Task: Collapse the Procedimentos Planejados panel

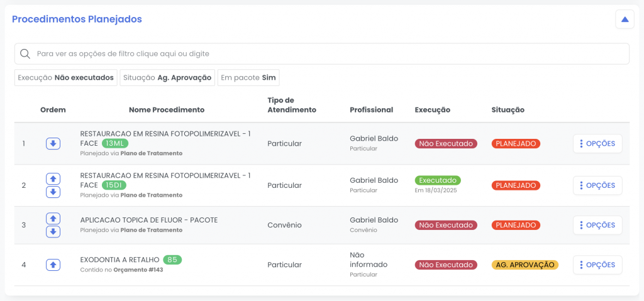Action: pyautogui.click(x=625, y=19)
